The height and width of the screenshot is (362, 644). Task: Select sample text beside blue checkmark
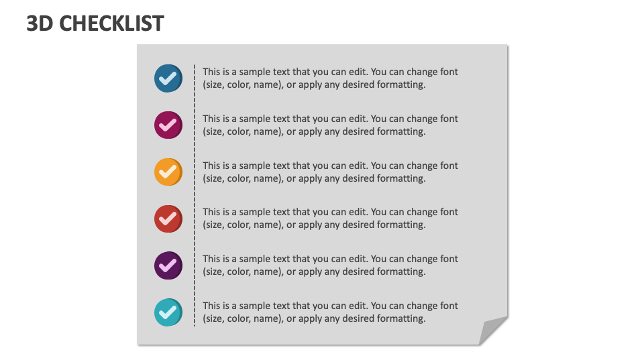330,78
